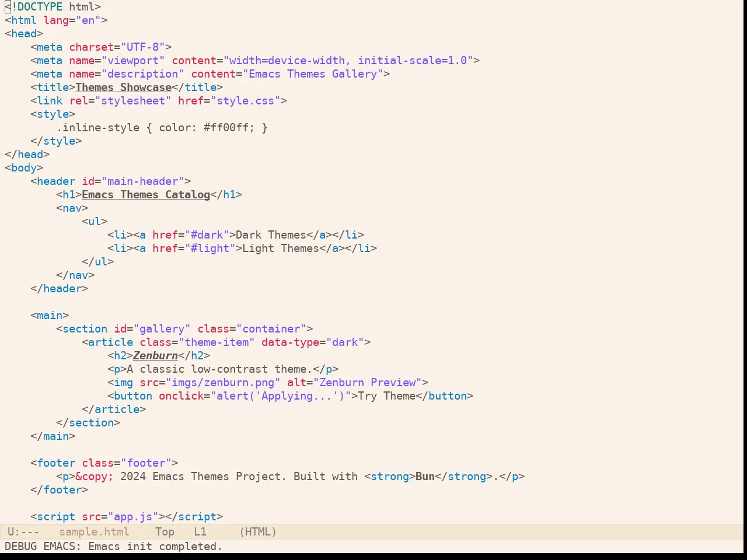Click the "description" name value
This screenshot has width=747, height=560.
click(x=143, y=74)
